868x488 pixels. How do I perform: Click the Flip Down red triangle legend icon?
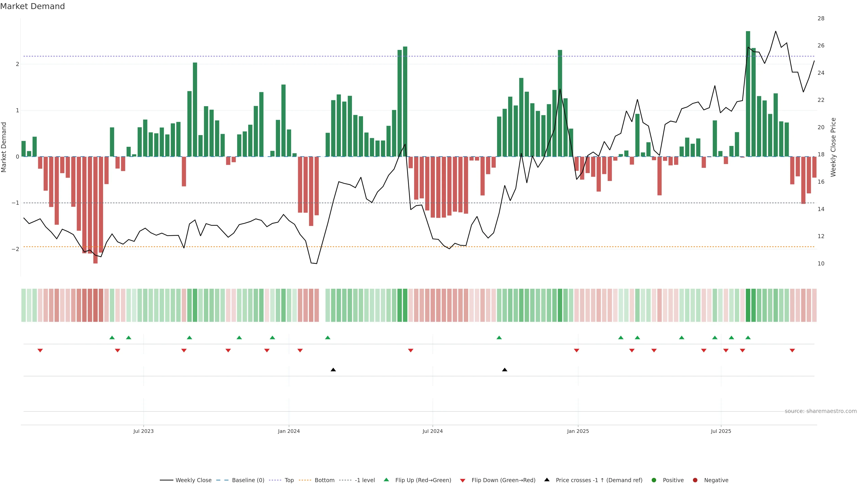pos(463,481)
